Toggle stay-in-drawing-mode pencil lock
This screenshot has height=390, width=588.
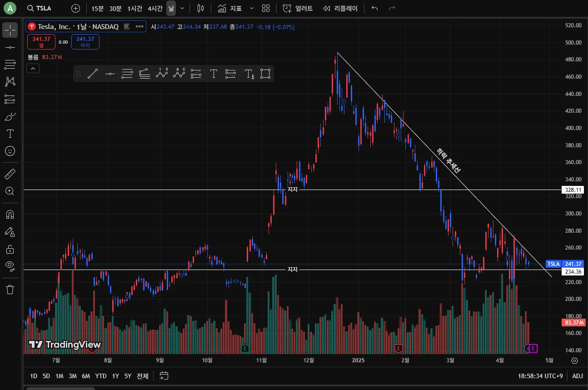point(10,232)
